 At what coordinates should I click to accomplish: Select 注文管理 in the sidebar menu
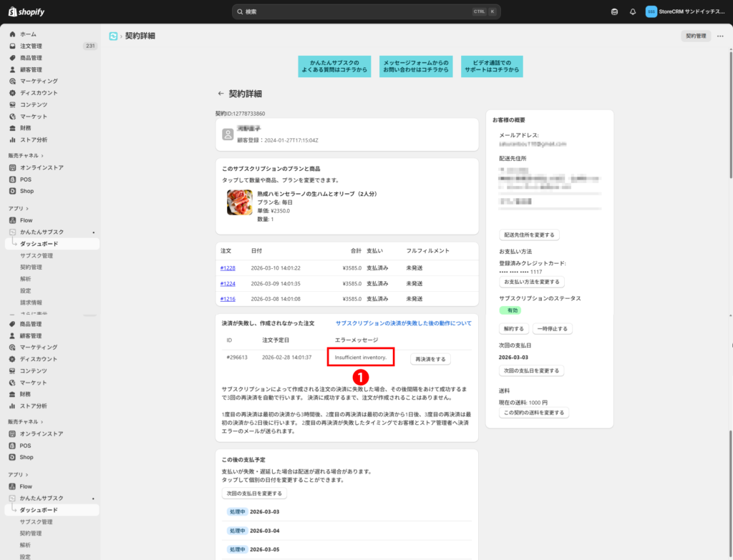pyautogui.click(x=31, y=46)
